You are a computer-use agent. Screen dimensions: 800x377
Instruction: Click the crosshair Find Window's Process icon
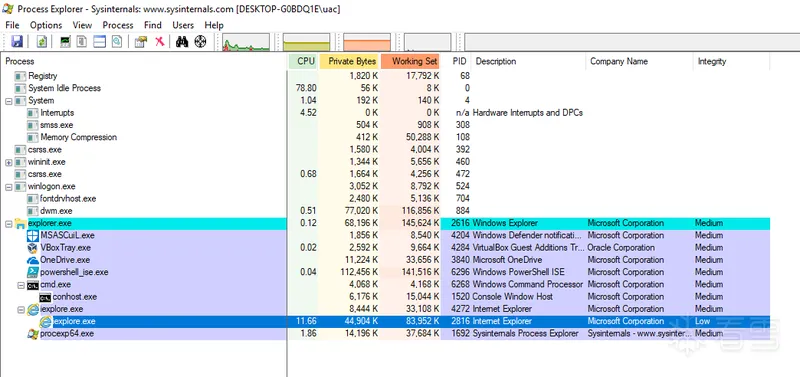tap(201, 42)
